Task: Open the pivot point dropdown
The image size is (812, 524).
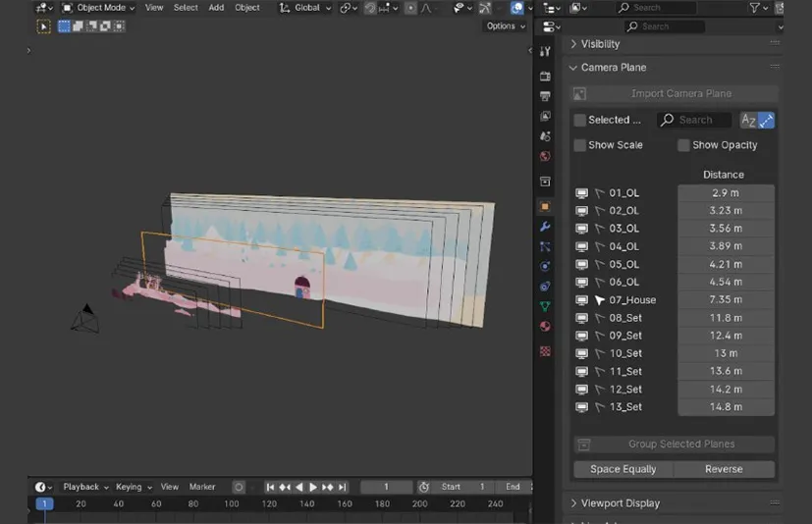Action: click(x=348, y=8)
